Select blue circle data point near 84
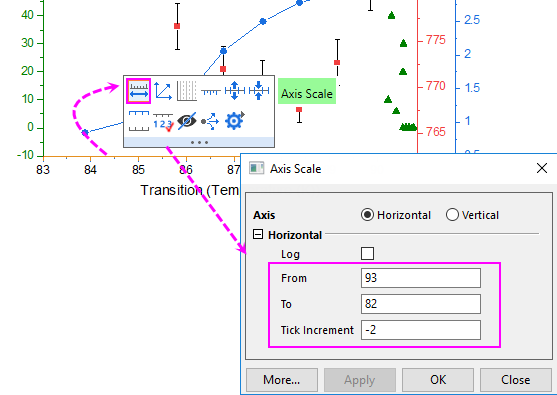Screen dimensions: 557x395 (85, 132)
